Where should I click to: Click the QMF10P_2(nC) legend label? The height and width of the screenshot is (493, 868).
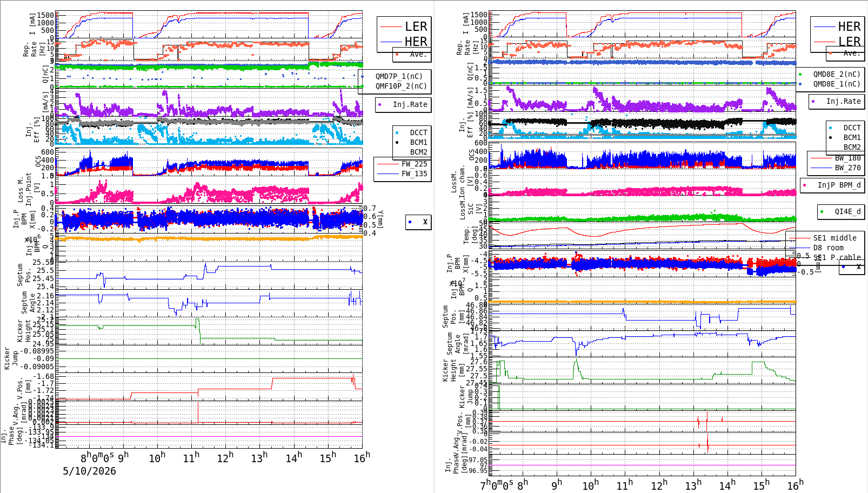pyautogui.click(x=402, y=86)
